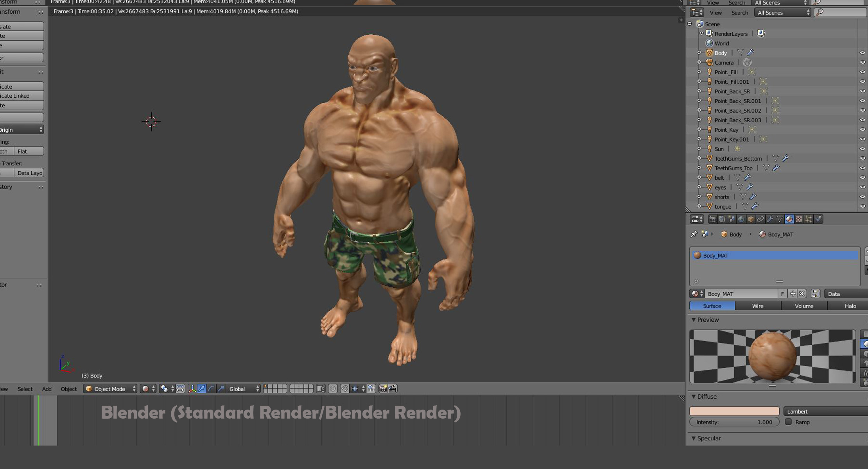The image size is (868, 469).
Task: Open the Object Mode dropdown
Action: tap(109, 389)
